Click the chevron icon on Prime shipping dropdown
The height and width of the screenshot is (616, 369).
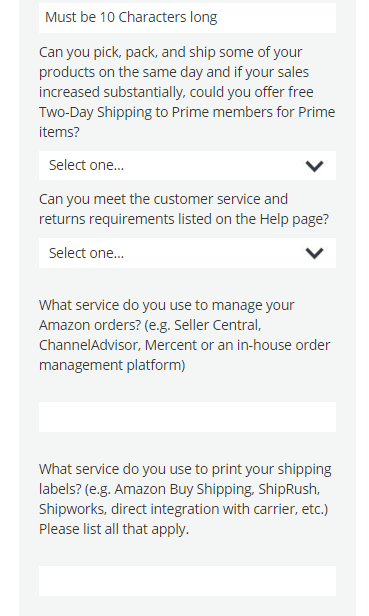point(314,166)
